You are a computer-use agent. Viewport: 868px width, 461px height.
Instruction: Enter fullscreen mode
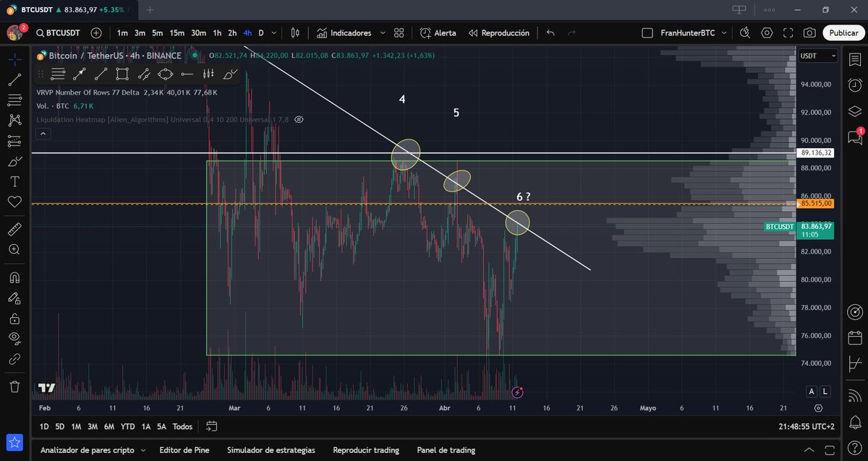[788, 33]
